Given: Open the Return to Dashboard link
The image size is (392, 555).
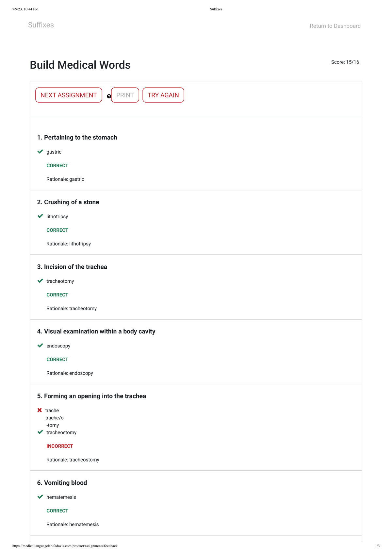Looking at the screenshot, I should pyautogui.click(x=335, y=26).
